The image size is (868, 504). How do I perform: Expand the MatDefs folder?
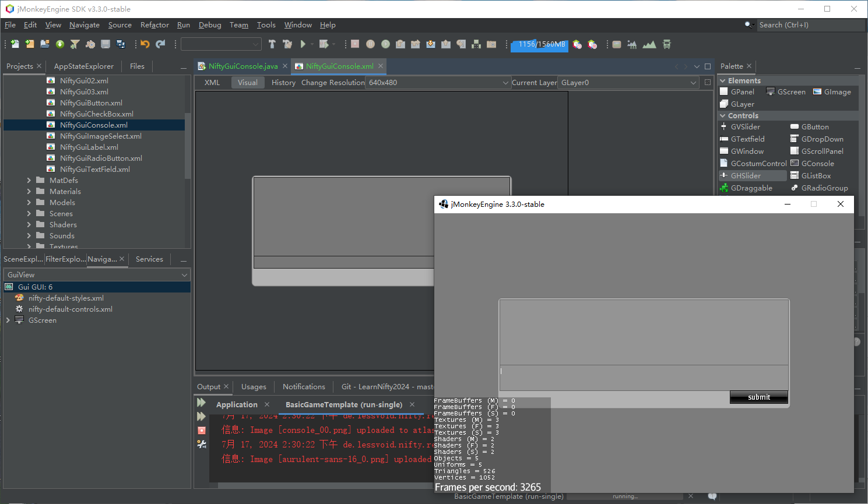29,181
